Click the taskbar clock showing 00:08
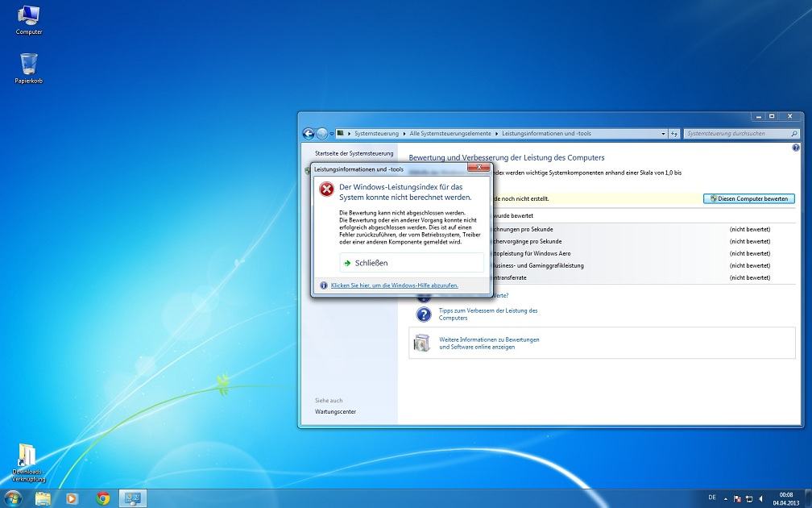 click(786, 498)
